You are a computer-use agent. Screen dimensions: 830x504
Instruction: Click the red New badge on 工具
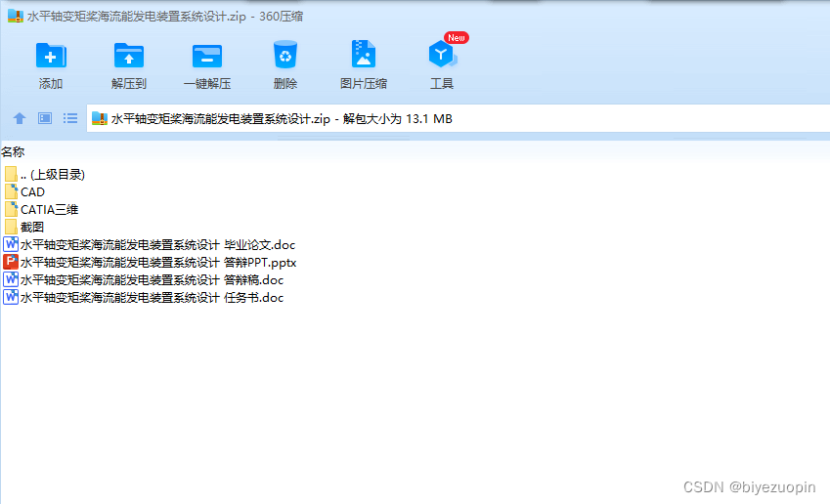(457, 37)
